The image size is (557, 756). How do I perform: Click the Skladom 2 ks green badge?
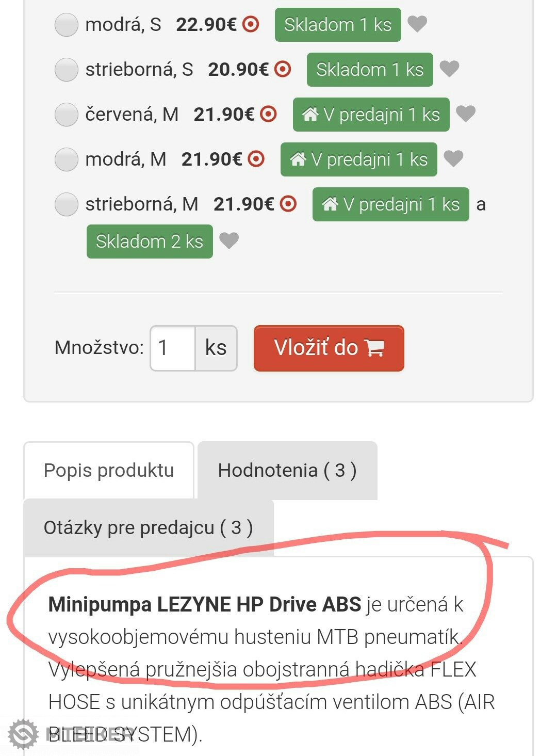click(150, 242)
